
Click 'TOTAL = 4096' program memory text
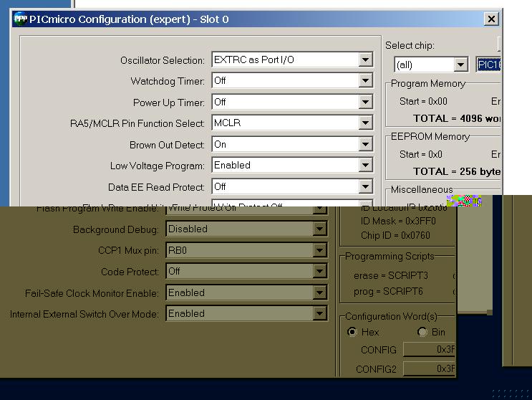457,118
